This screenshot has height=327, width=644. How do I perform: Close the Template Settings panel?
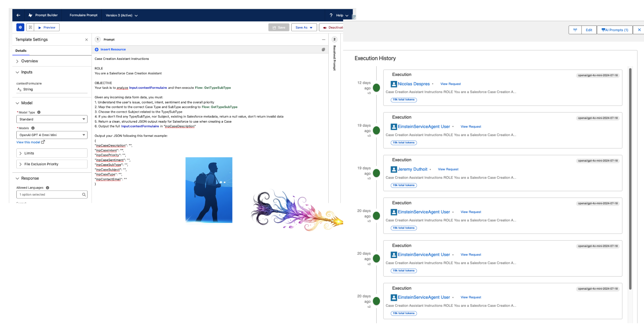tap(86, 40)
